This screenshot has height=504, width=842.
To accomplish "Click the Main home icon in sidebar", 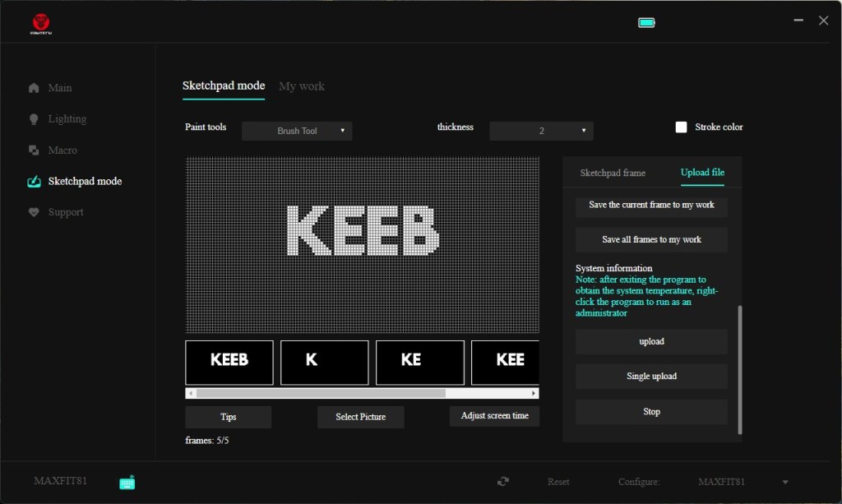I will point(34,88).
